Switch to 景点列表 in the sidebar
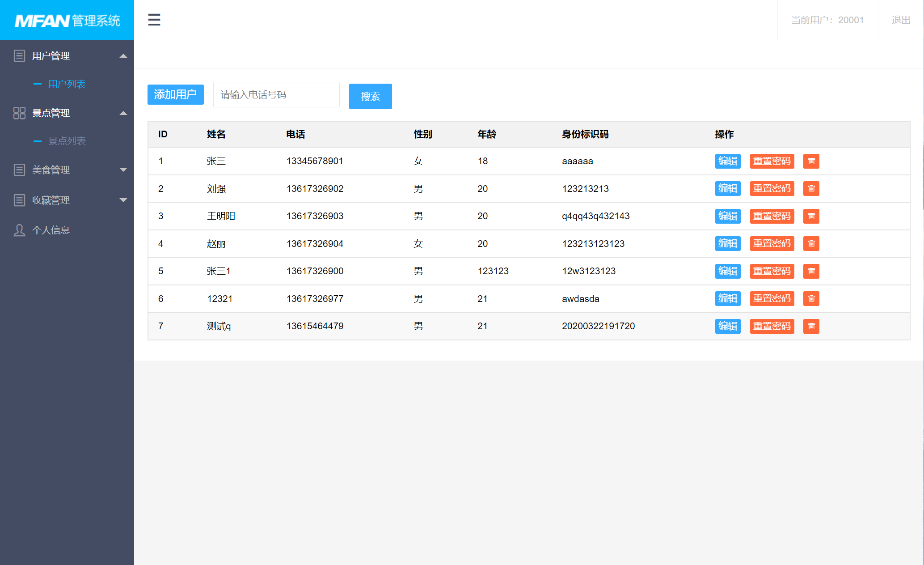The image size is (924, 565). click(65, 141)
